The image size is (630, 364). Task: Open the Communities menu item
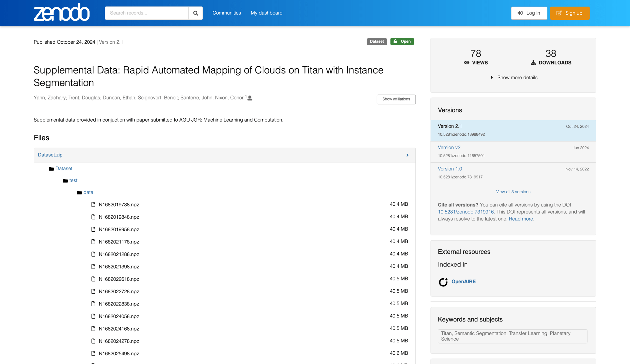[226, 13]
